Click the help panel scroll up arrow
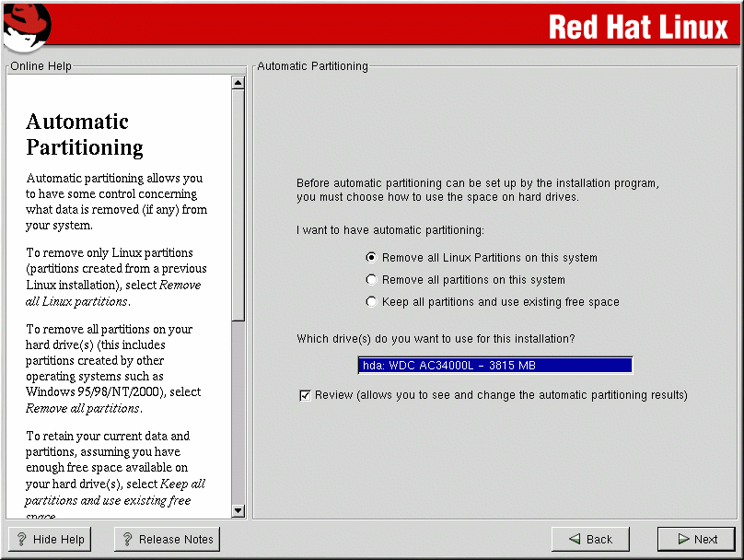This screenshot has width=744, height=560. click(x=238, y=83)
